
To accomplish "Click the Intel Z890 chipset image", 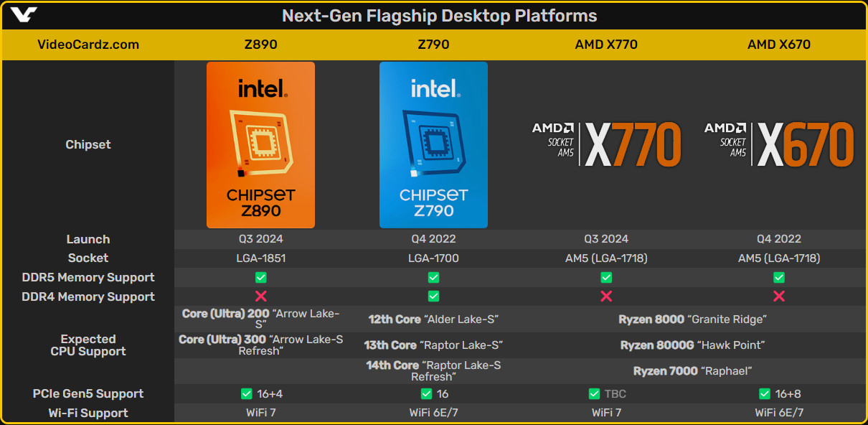I will pos(260,144).
